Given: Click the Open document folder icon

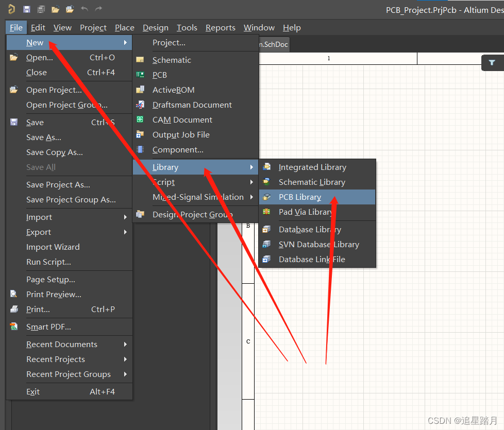Looking at the screenshot, I should coord(56,9).
